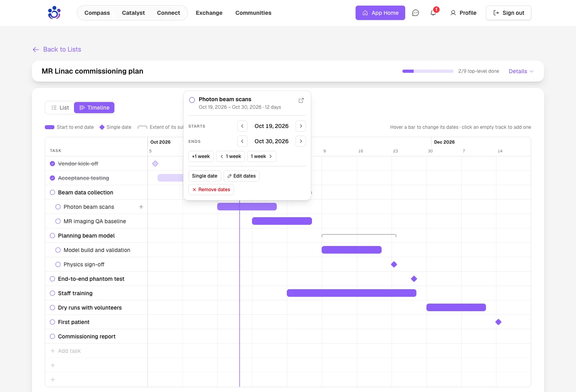Switch to the List view
Viewport: 576px width, 392px height.
tap(60, 108)
